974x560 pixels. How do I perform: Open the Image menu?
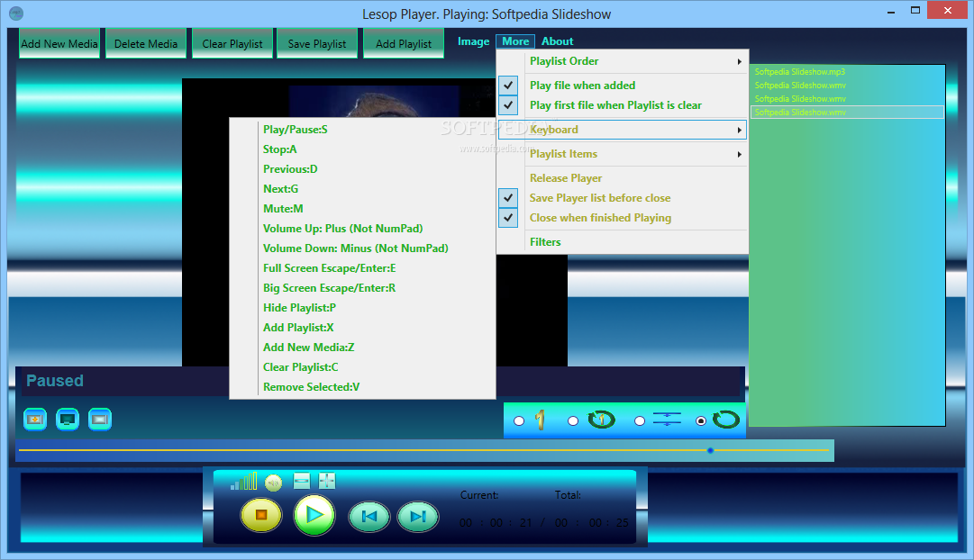(473, 41)
